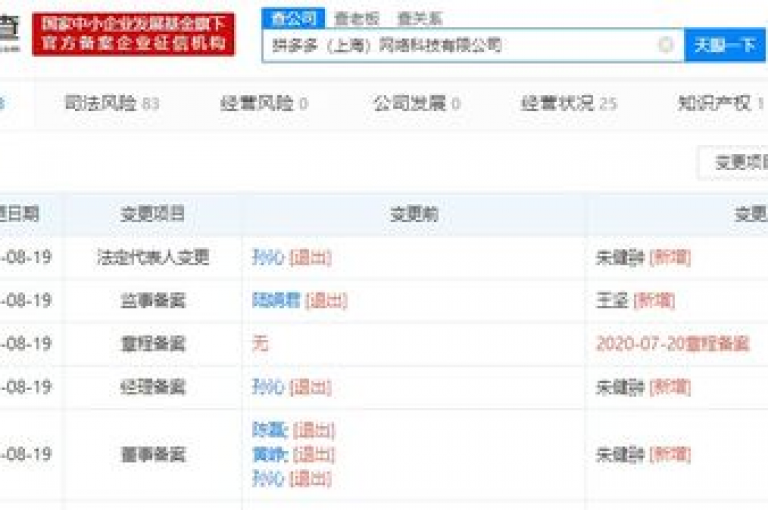Open 孙沁 link in 董事备案 row
The image size is (768, 510).
268,479
